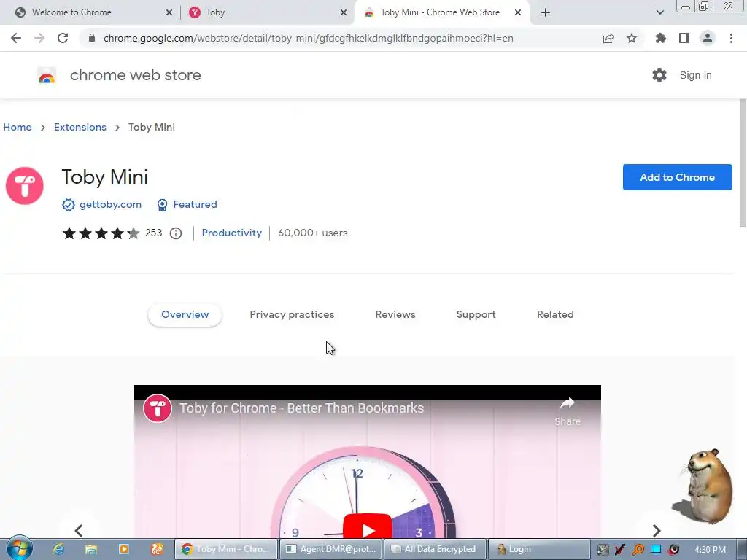747x560 pixels.
Task: Open a new tab with the plus button
Action: coord(546,12)
